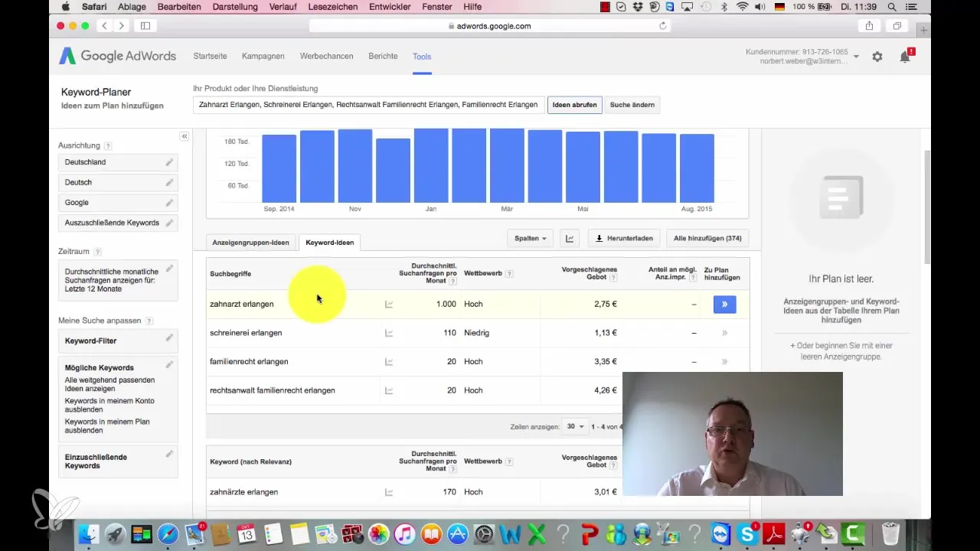Open rows-per-page dropdown showing 30
This screenshot has height=551, width=980.
pos(575,426)
